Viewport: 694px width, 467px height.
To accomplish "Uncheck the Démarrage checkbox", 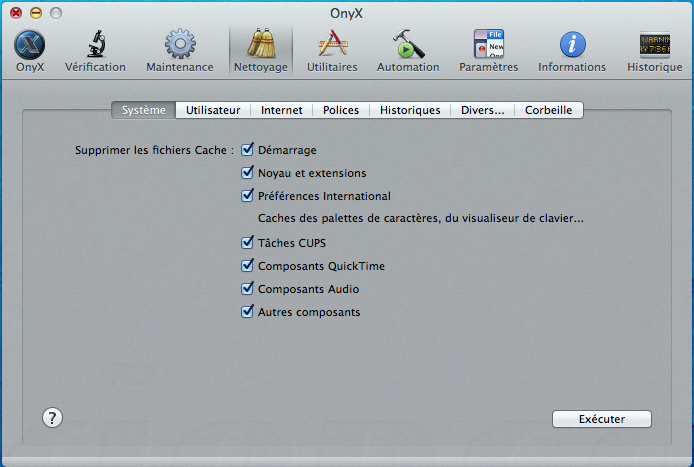I will click(247, 150).
